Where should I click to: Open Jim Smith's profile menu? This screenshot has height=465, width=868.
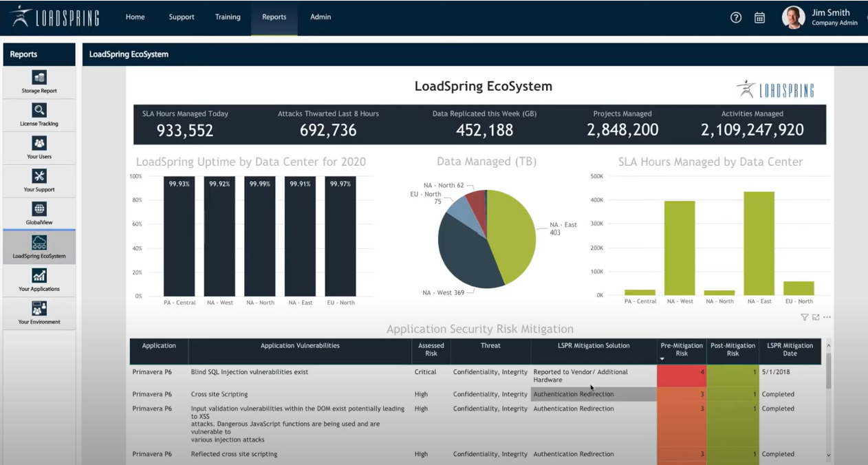[812, 17]
